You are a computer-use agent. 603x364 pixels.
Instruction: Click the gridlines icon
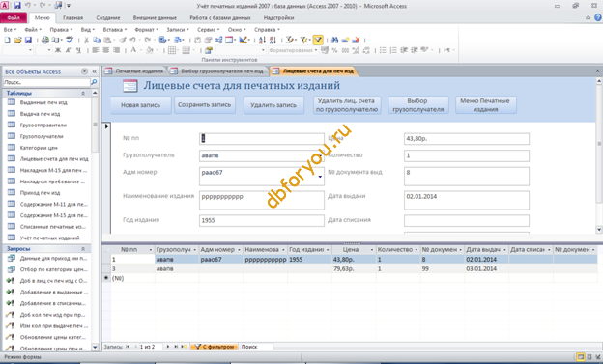(x=172, y=50)
